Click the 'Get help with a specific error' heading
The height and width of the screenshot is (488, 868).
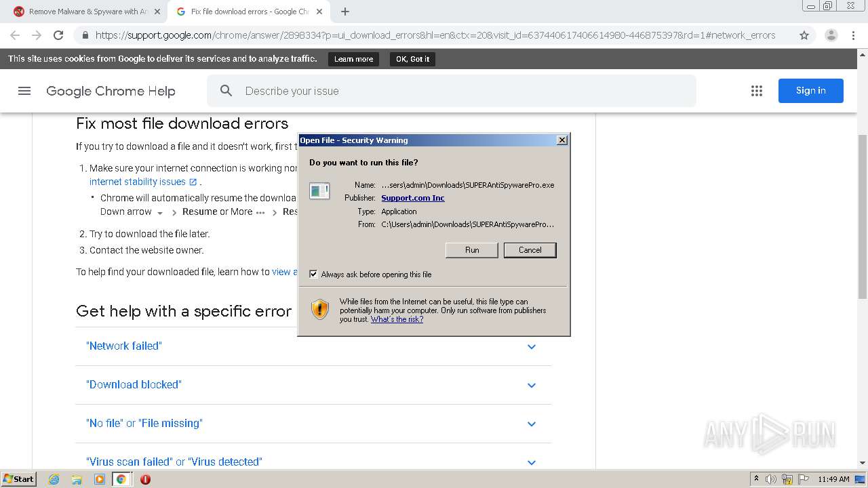click(x=184, y=311)
